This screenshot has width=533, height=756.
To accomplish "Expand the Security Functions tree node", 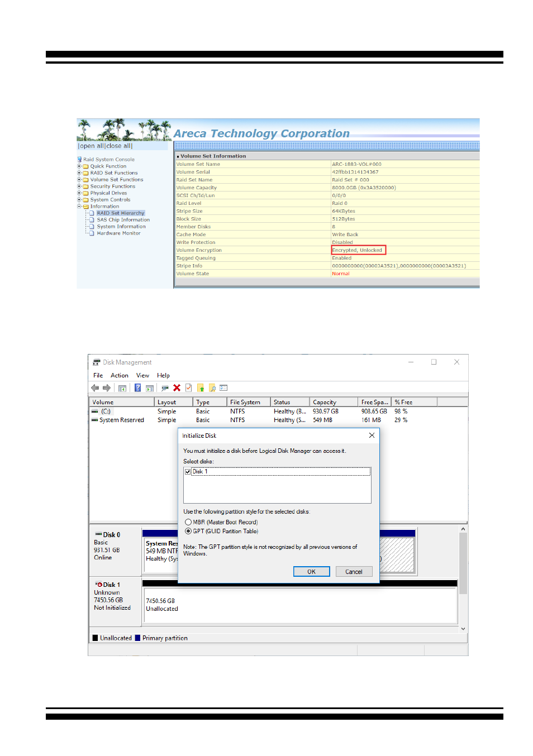I will point(79,186).
